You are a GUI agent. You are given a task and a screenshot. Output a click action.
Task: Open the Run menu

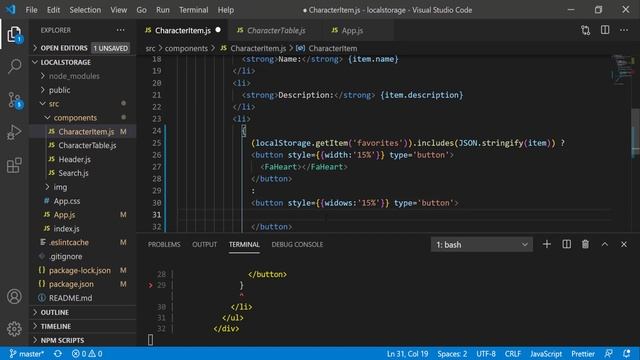click(x=162, y=10)
